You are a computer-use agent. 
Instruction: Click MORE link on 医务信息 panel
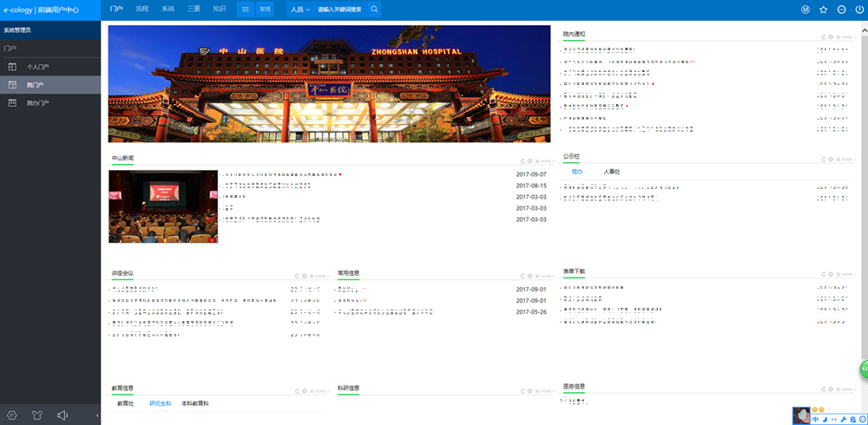847,389
